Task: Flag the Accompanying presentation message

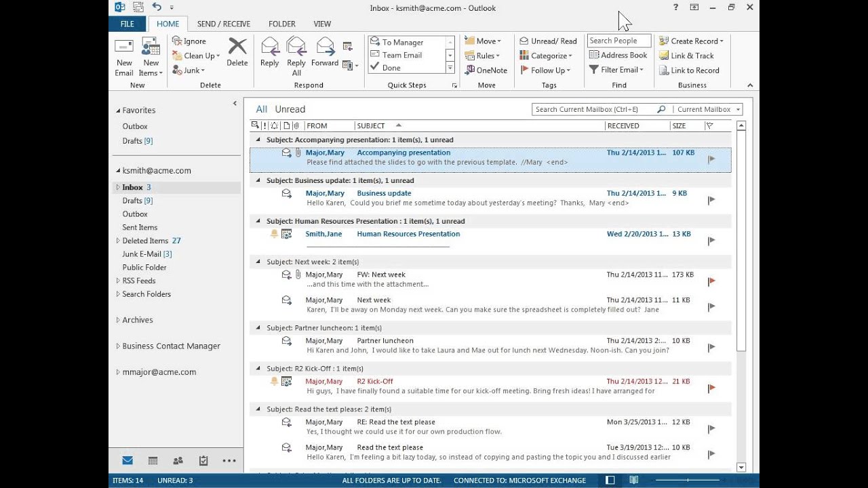Action: click(x=711, y=159)
